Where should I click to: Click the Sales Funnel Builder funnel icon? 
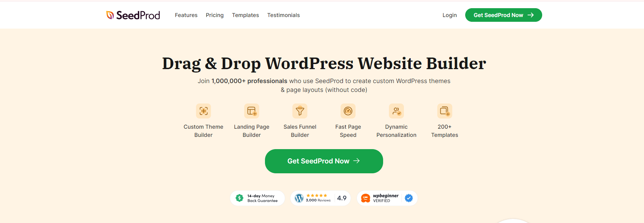(x=300, y=111)
